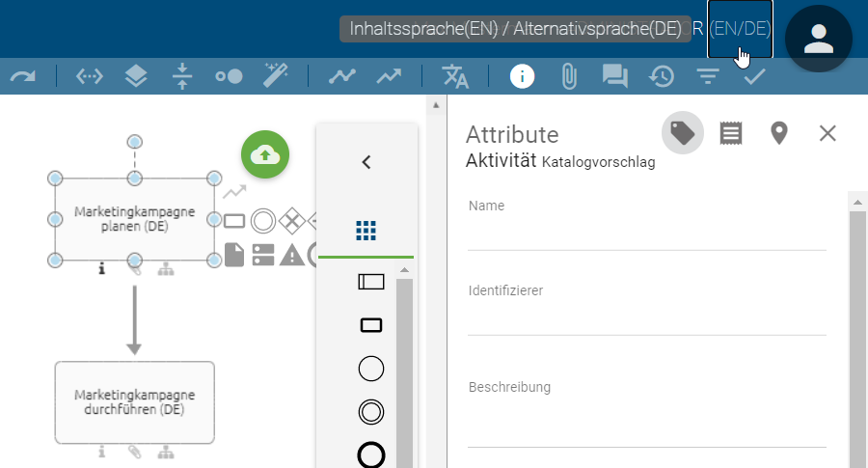Add document shape from context menu
868x468 pixels.
pos(234,255)
